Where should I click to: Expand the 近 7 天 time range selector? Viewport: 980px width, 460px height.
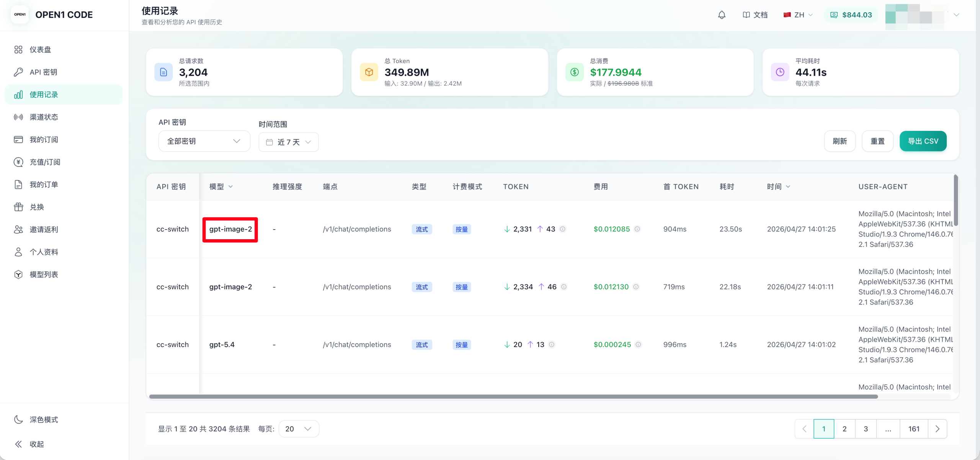[x=289, y=142]
